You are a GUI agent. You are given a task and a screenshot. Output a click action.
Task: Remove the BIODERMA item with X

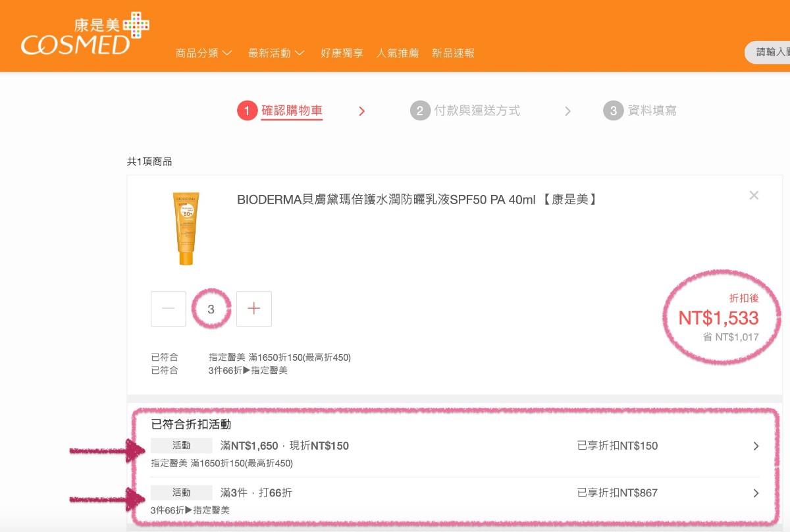coord(754,196)
